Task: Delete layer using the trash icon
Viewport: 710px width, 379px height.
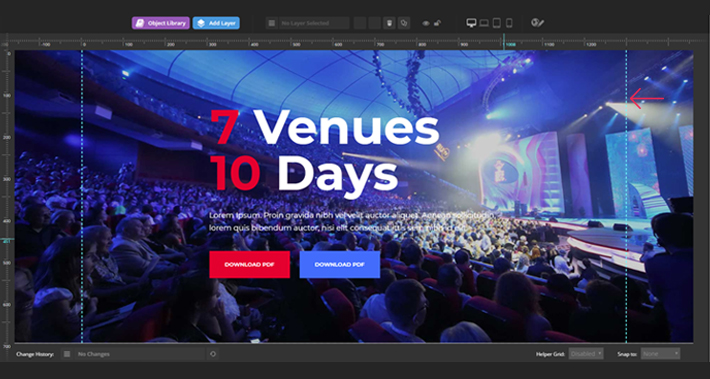Action: tap(389, 23)
